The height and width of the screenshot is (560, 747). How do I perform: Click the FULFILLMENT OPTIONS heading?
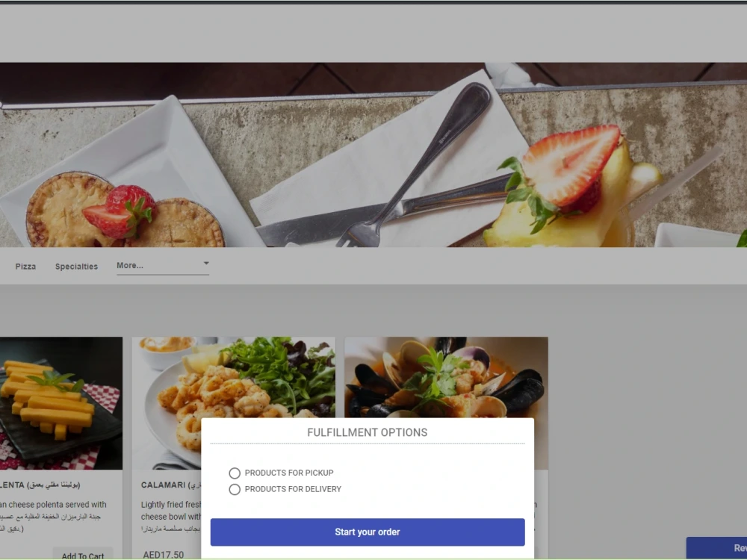(x=368, y=432)
